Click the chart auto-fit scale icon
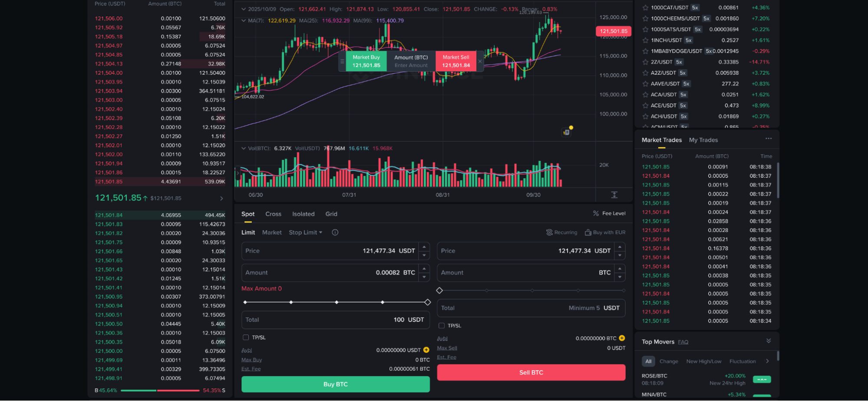Image resolution: width=868 pixels, height=401 pixels. coord(614,195)
